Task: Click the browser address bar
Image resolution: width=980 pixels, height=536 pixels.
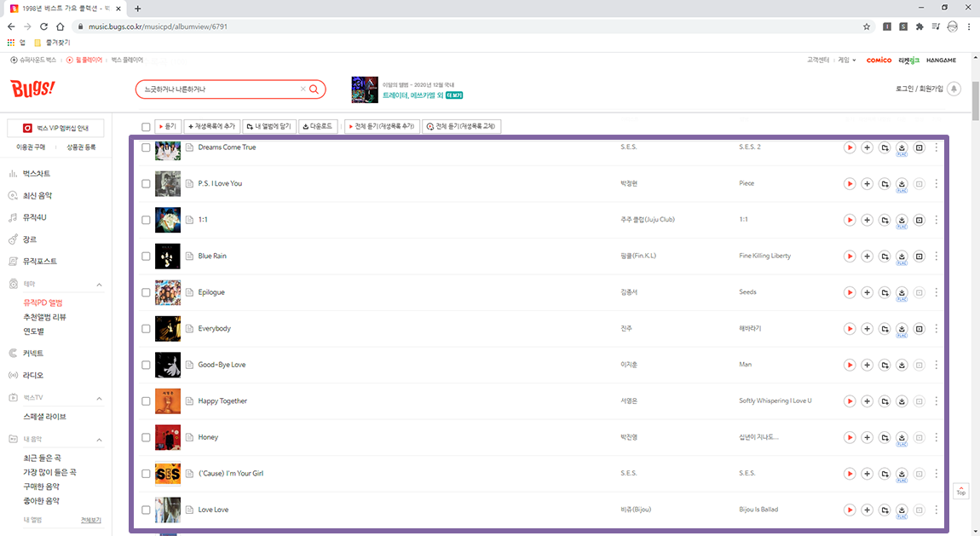Action: pos(469,27)
